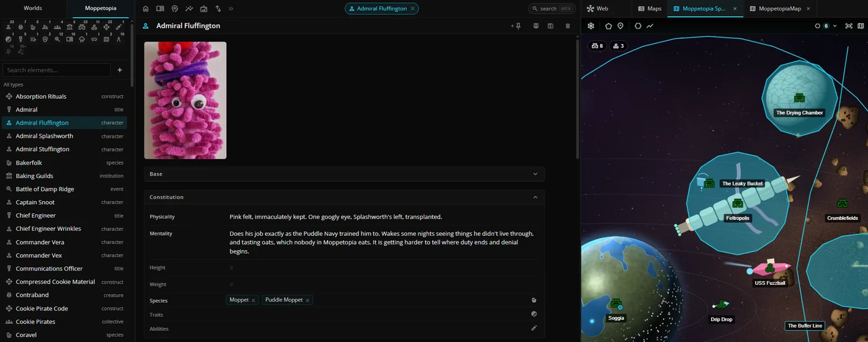Edit Abilities with the pencil icon
Viewport: 868px width, 342px height.
point(534,328)
